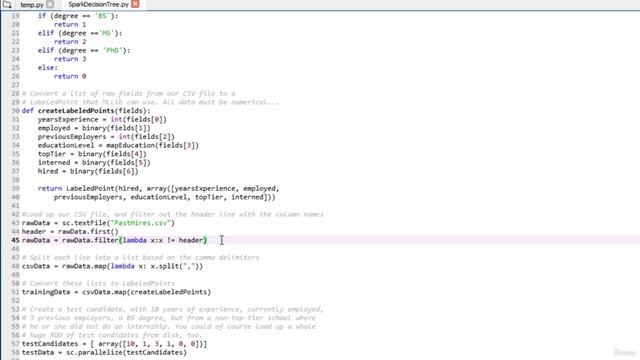Viewport: 640px width, 360px height.
Task: Click the 'topTier = binary(fields[4])' line
Action: [92, 153]
